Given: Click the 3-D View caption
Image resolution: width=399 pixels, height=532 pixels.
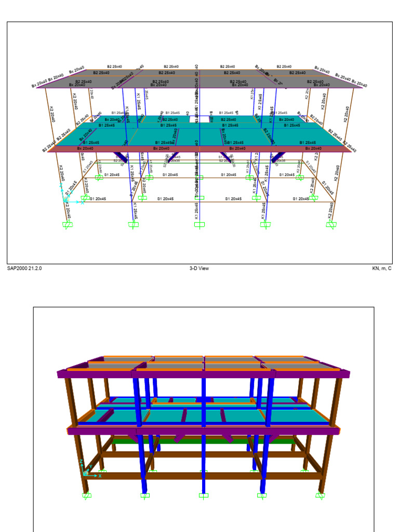Looking at the screenshot, I should (x=199, y=269).
